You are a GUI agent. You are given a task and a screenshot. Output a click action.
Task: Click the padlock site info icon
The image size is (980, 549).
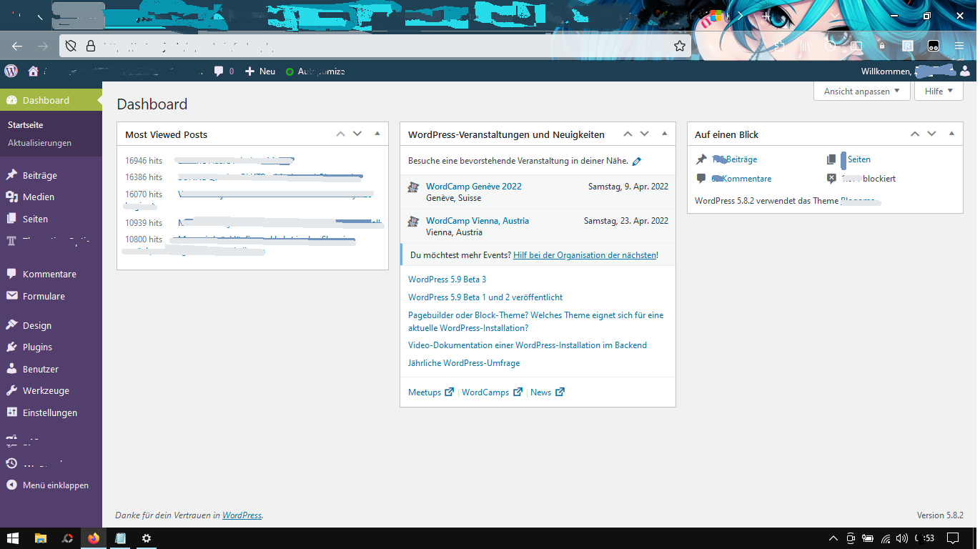click(90, 46)
